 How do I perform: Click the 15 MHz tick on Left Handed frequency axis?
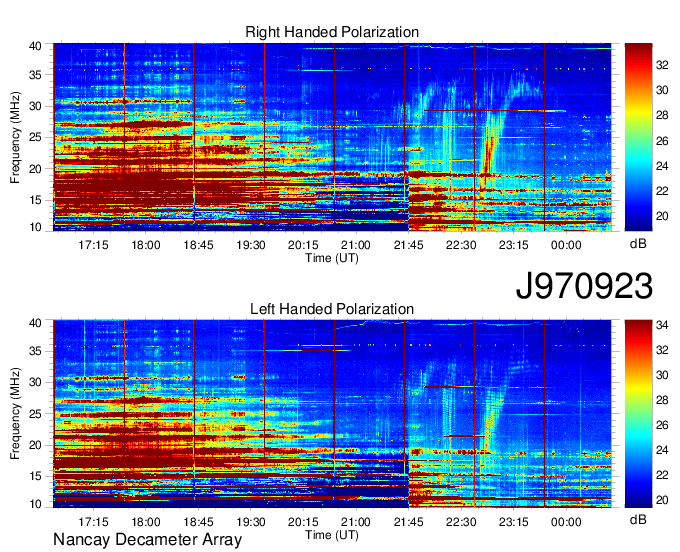click(x=35, y=477)
